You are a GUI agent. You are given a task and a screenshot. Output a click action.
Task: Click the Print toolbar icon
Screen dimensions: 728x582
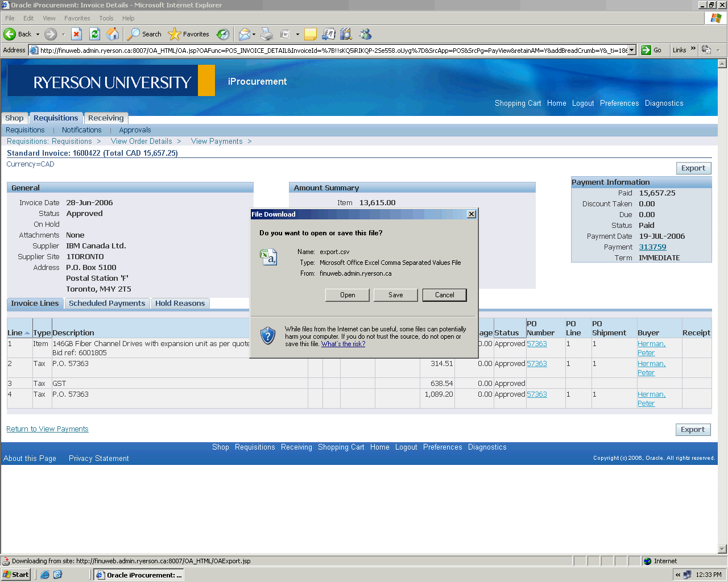(267, 34)
